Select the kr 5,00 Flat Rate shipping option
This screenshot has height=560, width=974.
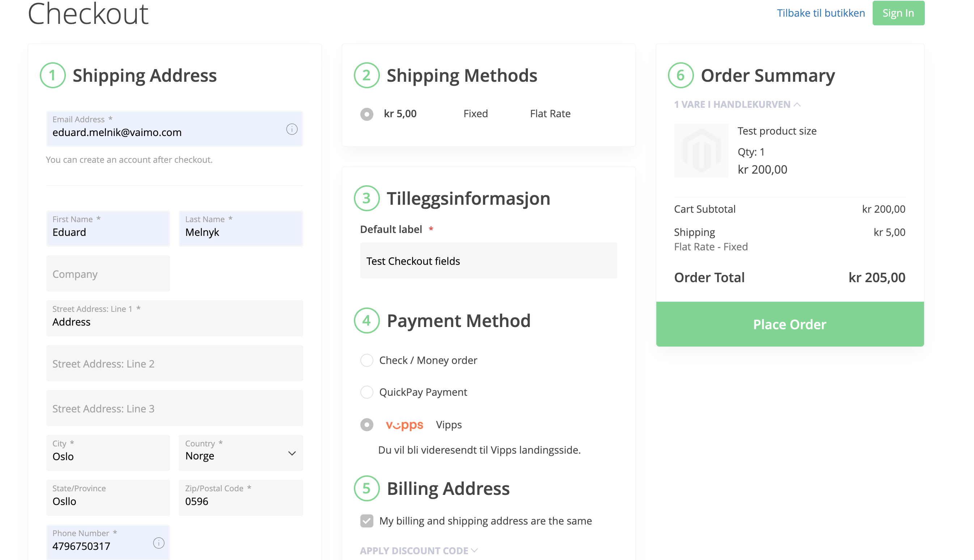pyautogui.click(x=366, y=114)
